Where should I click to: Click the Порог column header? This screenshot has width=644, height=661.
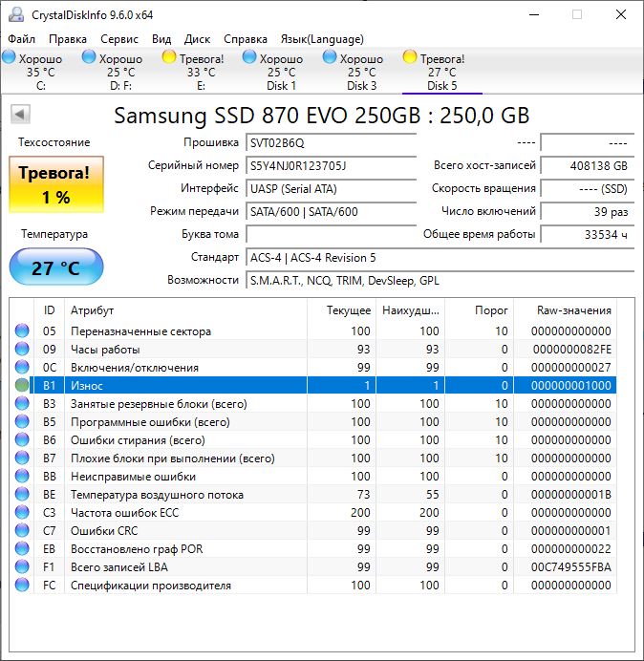479,310
